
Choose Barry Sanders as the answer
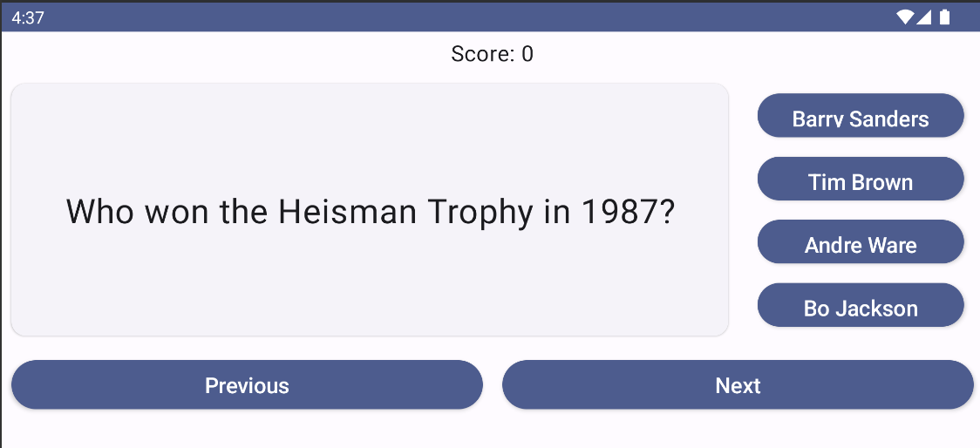point(861,116)
